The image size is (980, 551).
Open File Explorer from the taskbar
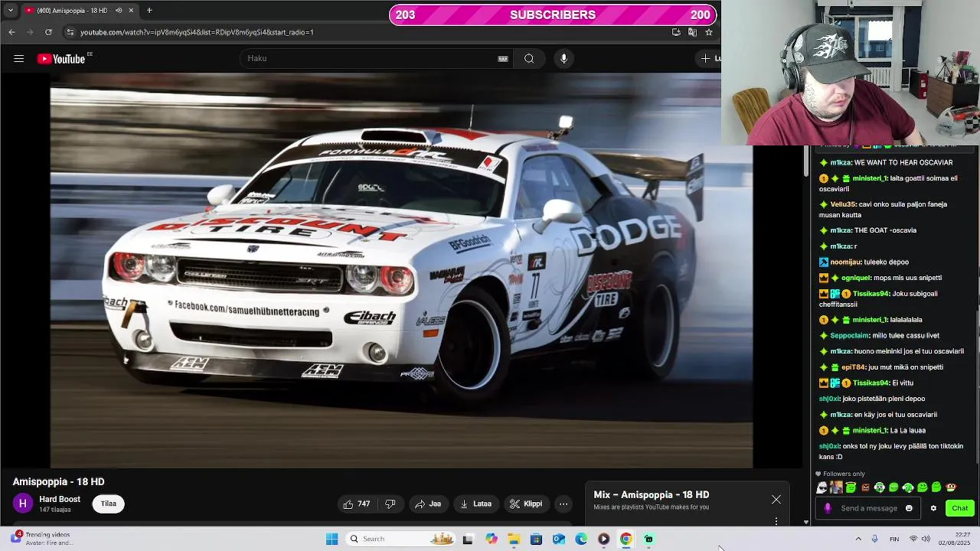[x=514, y=540]
